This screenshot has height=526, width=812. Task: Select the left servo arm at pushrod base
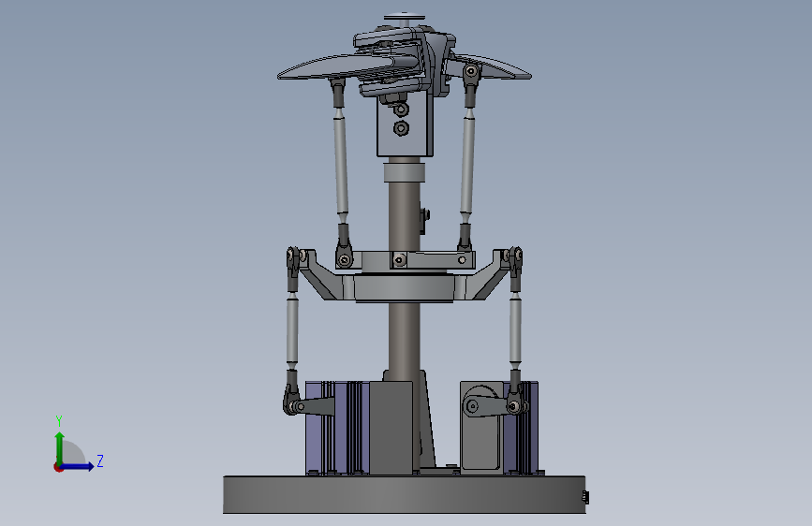click(x=314, y=406)
